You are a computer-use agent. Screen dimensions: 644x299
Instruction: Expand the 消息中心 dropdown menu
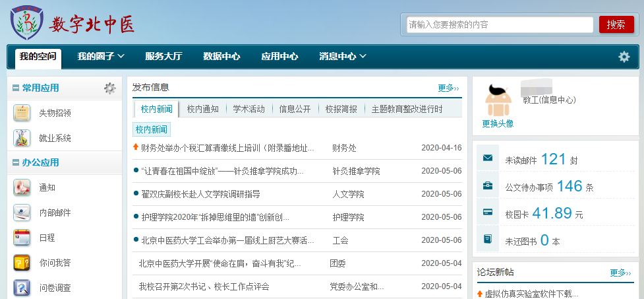343,57
